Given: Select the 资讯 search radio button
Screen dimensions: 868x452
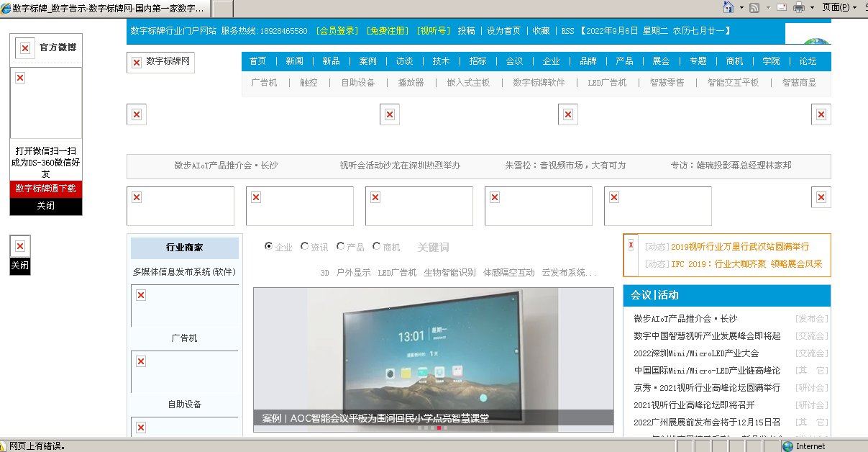Looking at the screenshot, I should coord(305,246).
